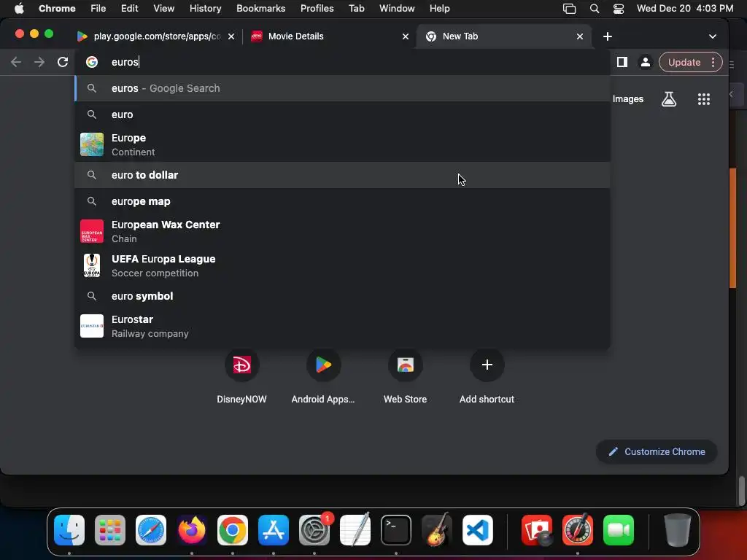The image size is (747, 560).
Task: Open the Trash in the Dock
Action: [x=677, y=530]
